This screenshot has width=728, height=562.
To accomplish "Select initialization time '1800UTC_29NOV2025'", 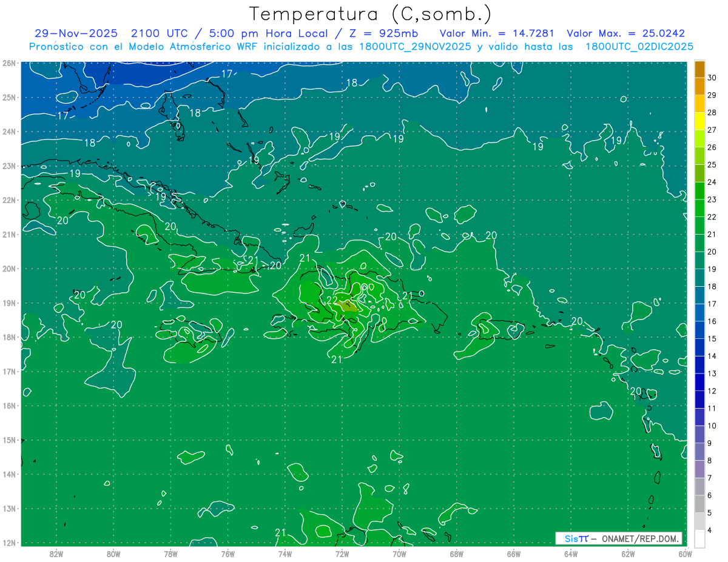I will [416, 47].
